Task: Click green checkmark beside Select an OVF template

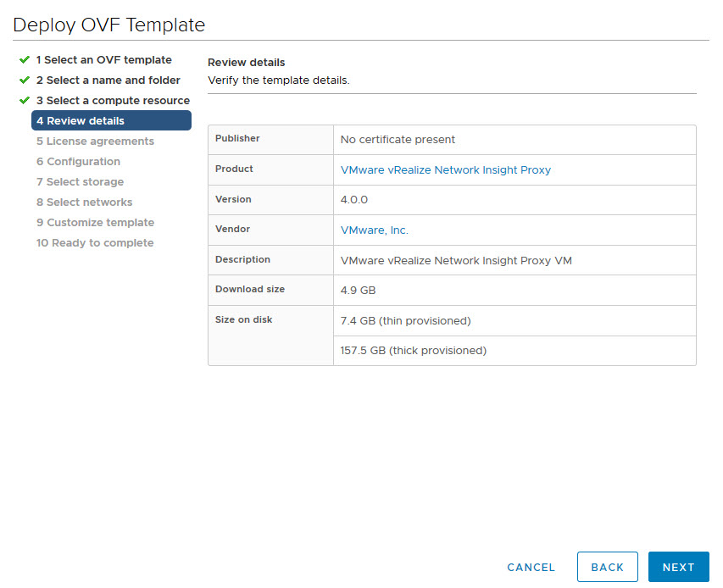Action: point(25,60)
